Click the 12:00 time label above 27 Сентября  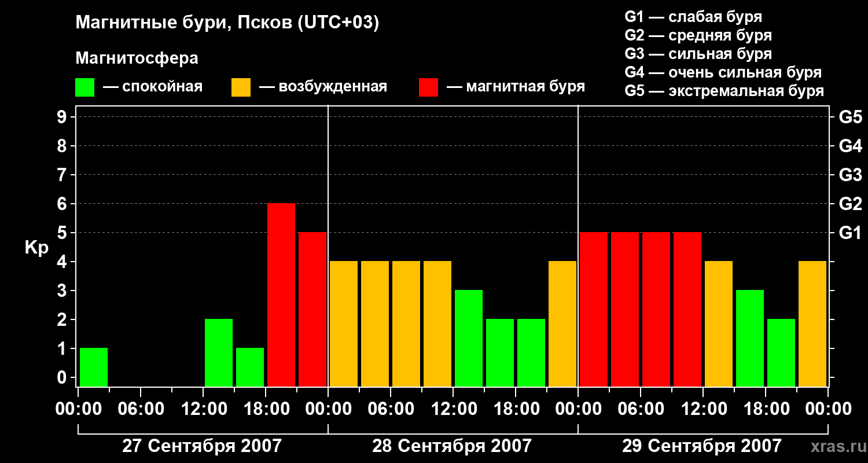coord(203,409)
